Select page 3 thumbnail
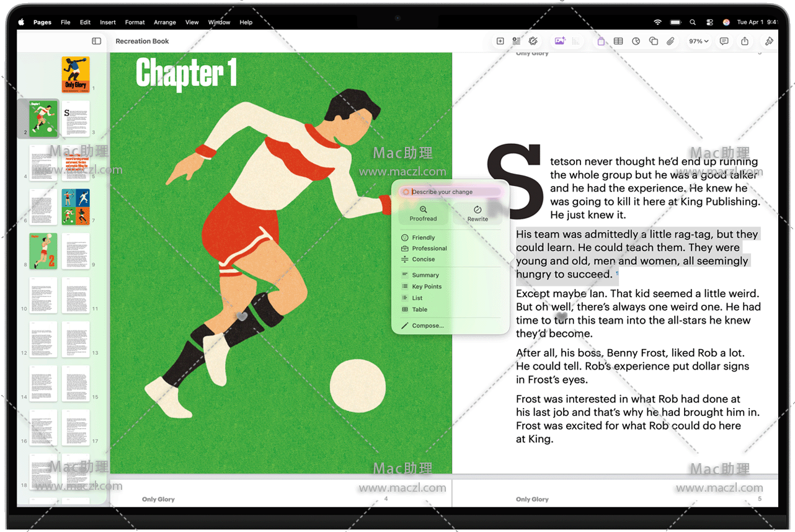Viewport: 795px width, 532px height. [76, 119]
